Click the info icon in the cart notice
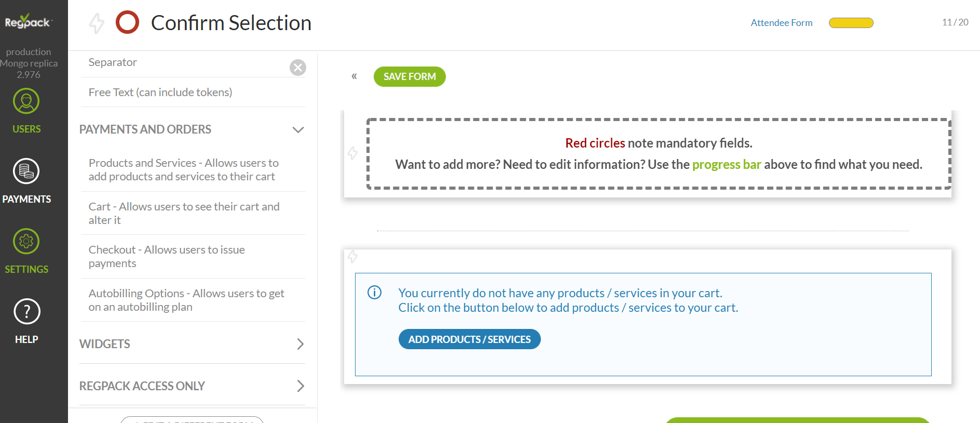Image resolution: width=980 pixels, height=423 pixels. point(374,293)
